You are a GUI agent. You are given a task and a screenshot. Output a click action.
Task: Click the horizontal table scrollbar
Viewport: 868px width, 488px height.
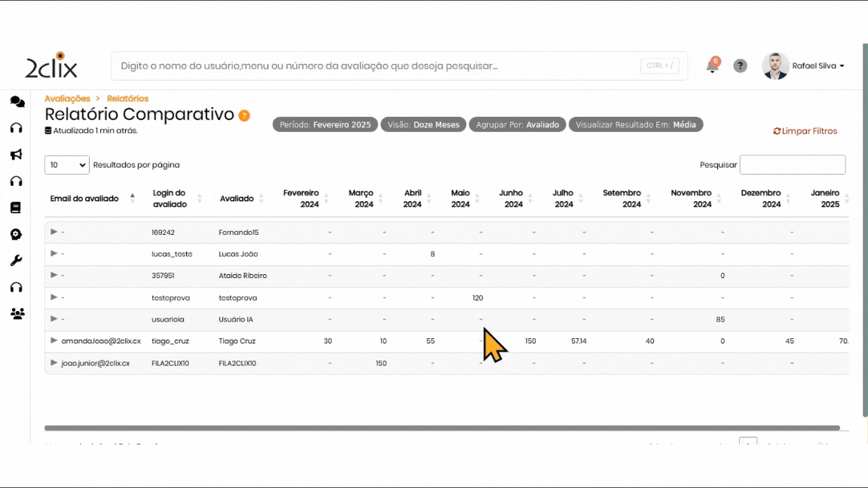pos(442,428)
